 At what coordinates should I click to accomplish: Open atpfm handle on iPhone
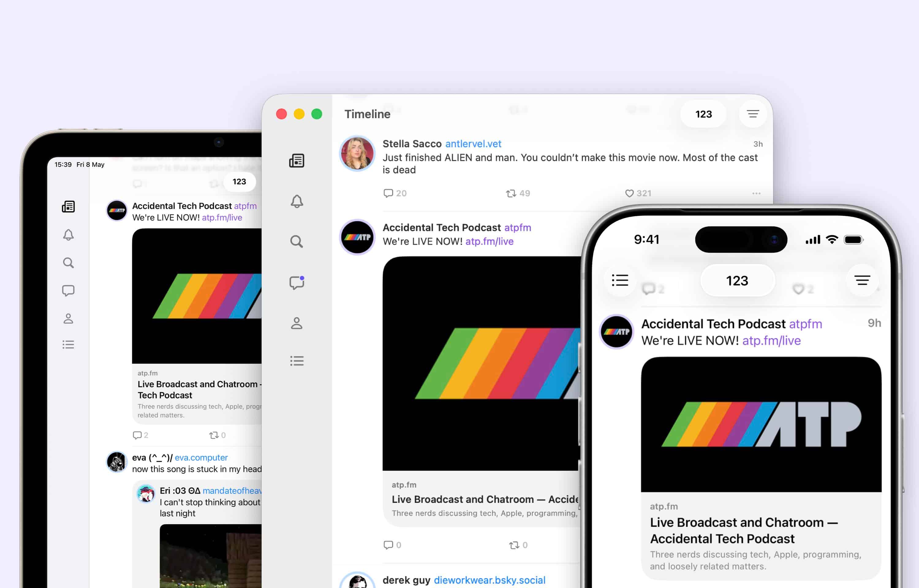[806, 324]
